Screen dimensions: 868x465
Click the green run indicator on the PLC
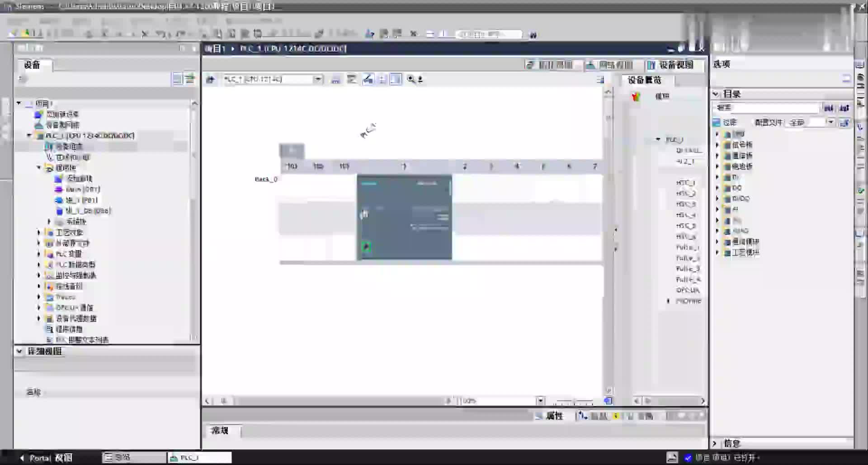coord(366,247)
